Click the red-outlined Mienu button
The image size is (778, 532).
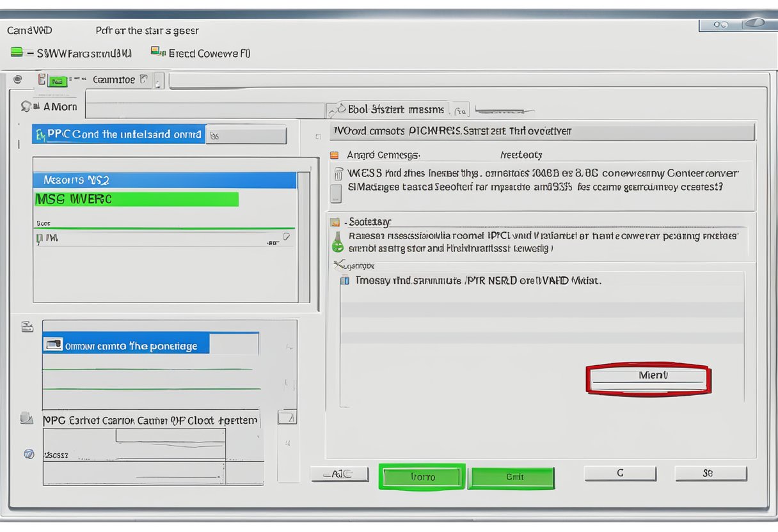(x=647, y=379)
